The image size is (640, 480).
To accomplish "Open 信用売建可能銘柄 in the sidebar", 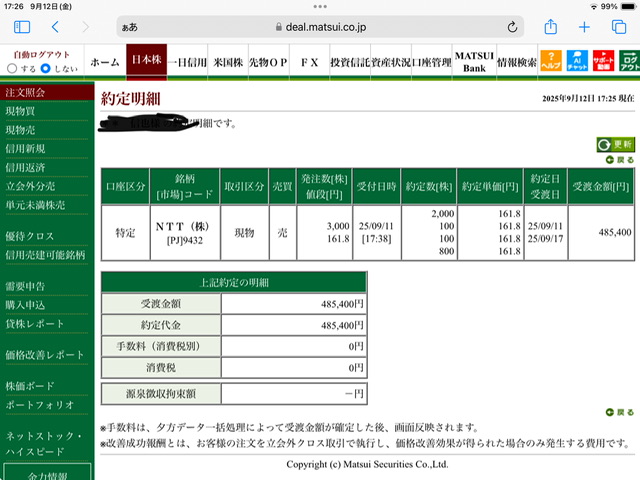I will pyautogui.click(x=45, y=255).
